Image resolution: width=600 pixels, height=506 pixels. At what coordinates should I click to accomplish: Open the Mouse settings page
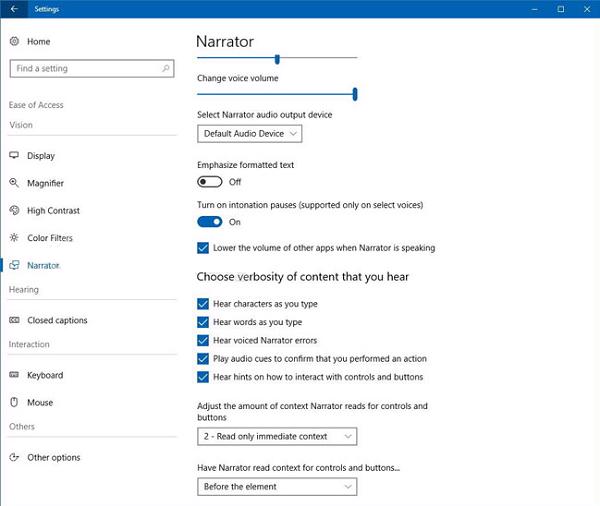pos(40,403)
